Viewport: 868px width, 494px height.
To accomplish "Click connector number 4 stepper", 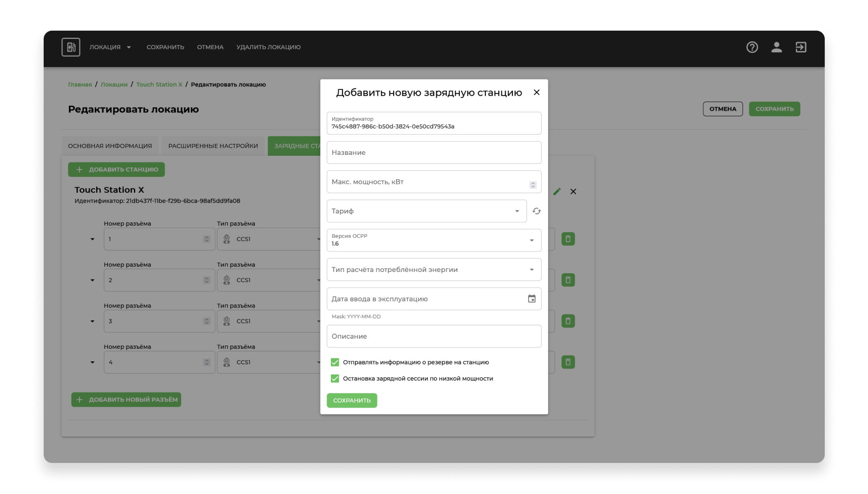I will (206, 362).
